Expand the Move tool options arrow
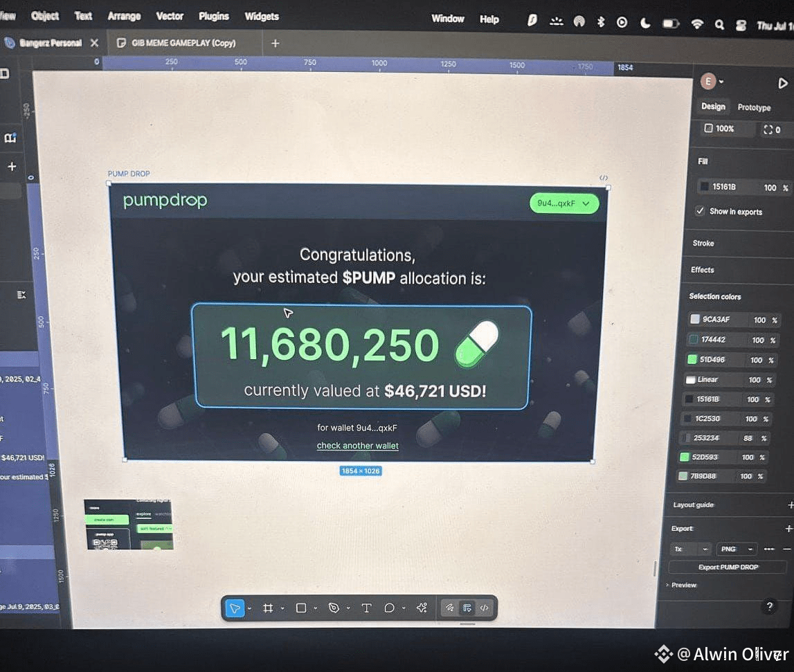Viewport: 794px width, 672px height. tap(250, 609)
